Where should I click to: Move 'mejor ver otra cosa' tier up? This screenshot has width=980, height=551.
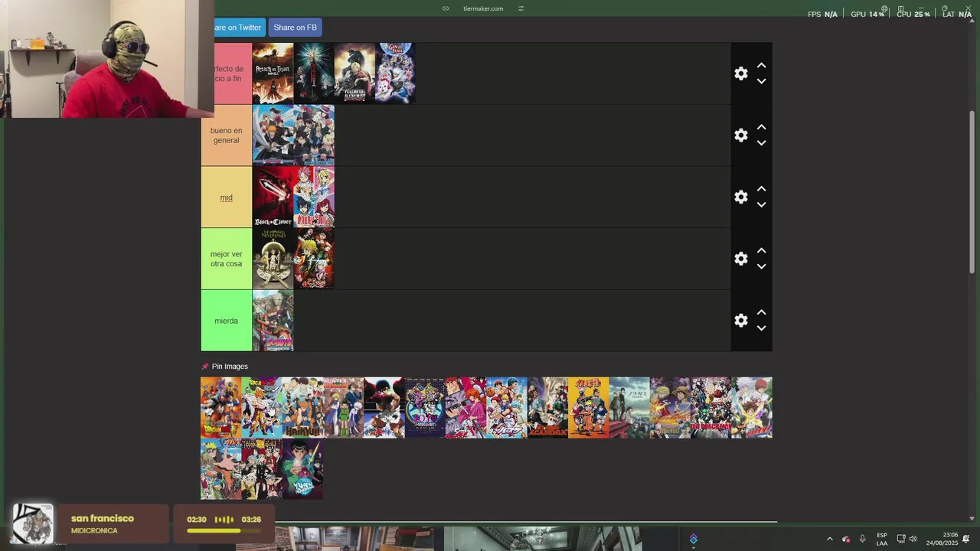761,251
